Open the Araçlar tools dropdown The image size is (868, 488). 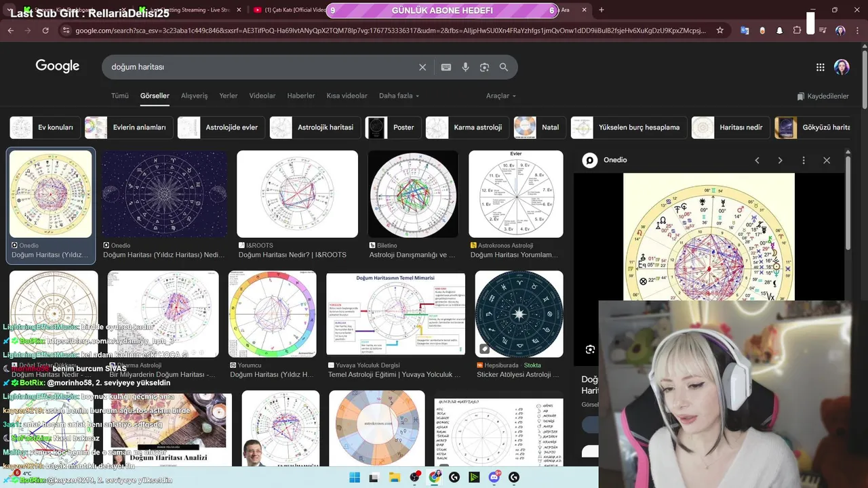pos(501,96)
